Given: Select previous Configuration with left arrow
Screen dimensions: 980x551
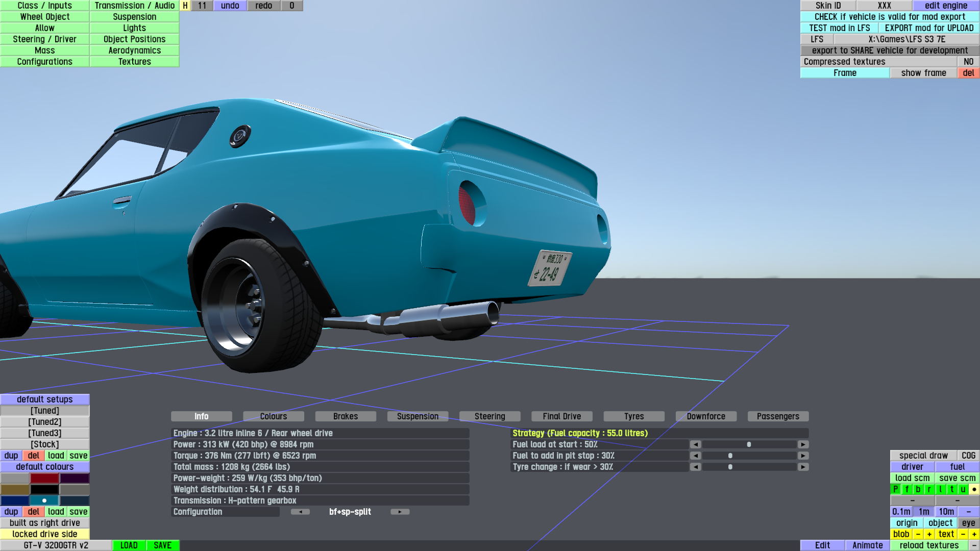Looking at the screenshot, I should (x=300, y=512).
